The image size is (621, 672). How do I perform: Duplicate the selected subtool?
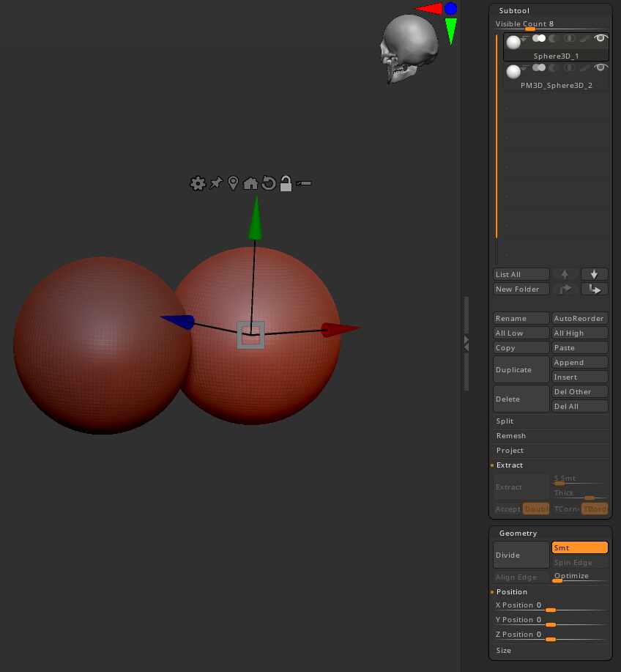click(521, 369)
